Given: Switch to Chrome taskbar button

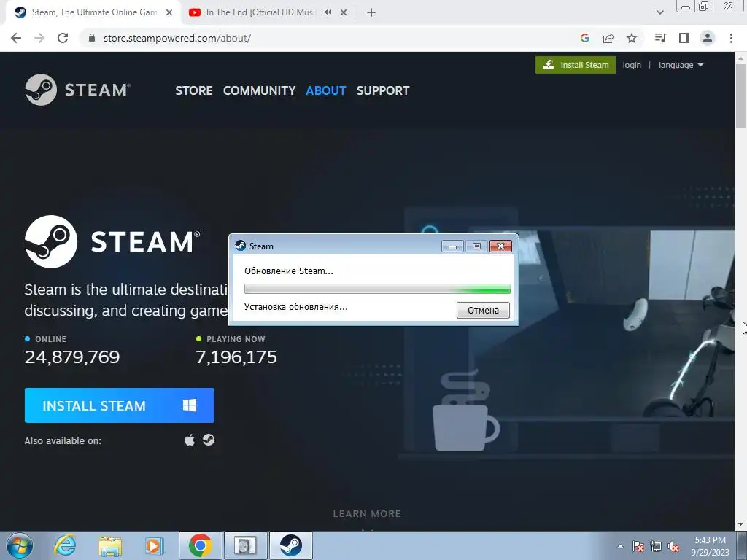Looking at the screenshot, I should pyautogui.click(x=200, y=545).
